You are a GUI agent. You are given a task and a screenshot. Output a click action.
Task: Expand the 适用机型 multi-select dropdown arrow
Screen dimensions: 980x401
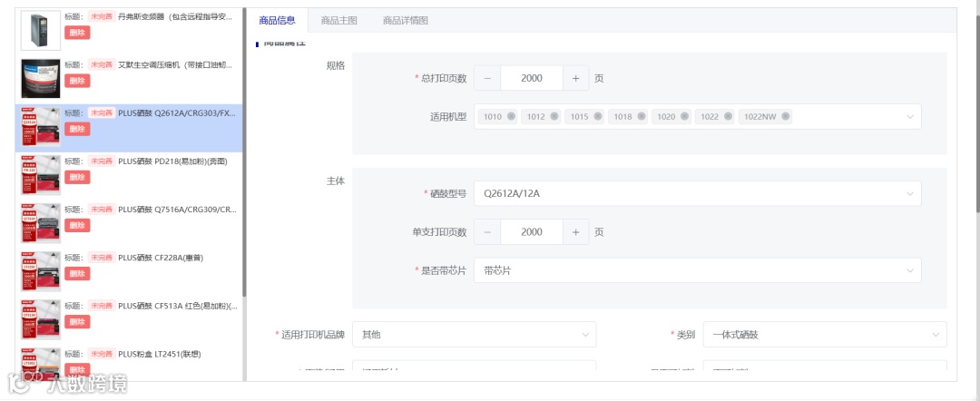pos(910,117)
